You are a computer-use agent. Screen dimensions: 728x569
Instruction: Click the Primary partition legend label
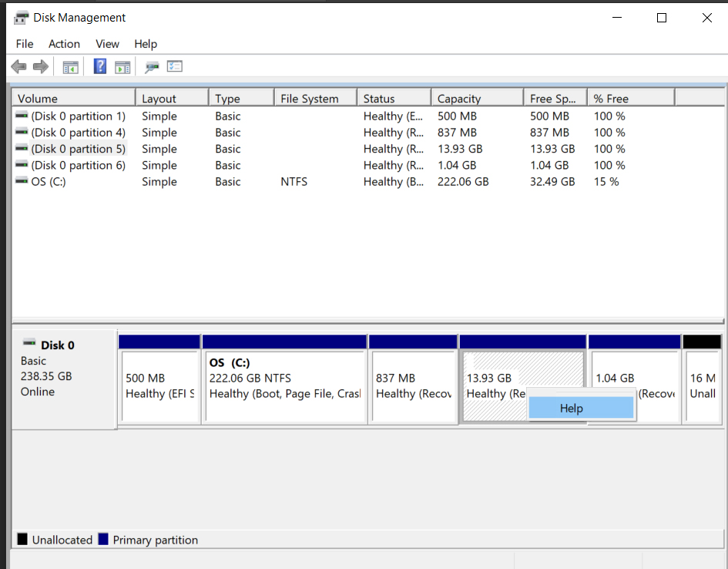pos(156,540)
